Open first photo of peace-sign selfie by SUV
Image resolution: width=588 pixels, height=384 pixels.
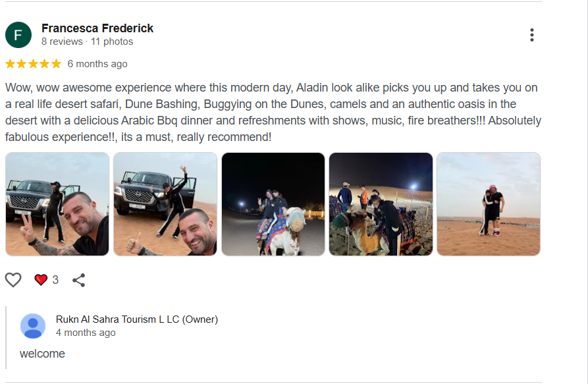coord(57,204)
